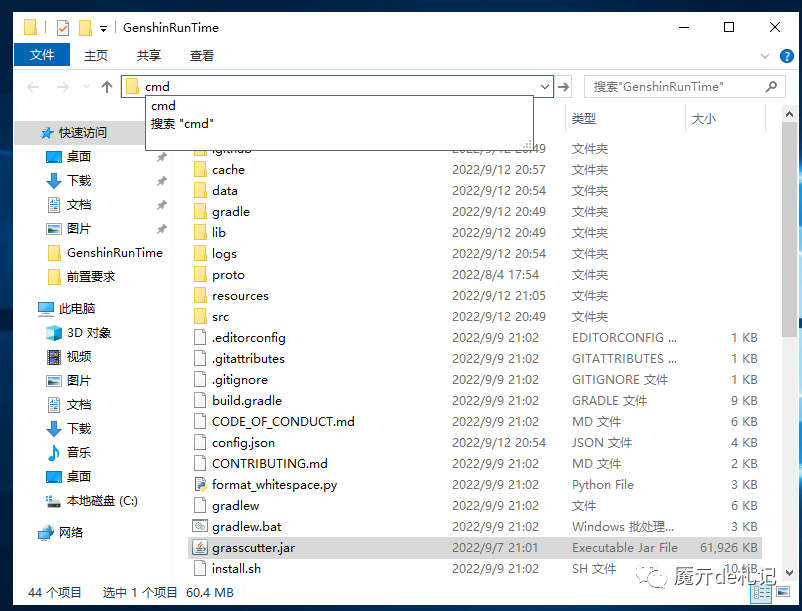Click the cache folder icon
802x611 pixels.
pyautogui.click(x=200, y=170)
